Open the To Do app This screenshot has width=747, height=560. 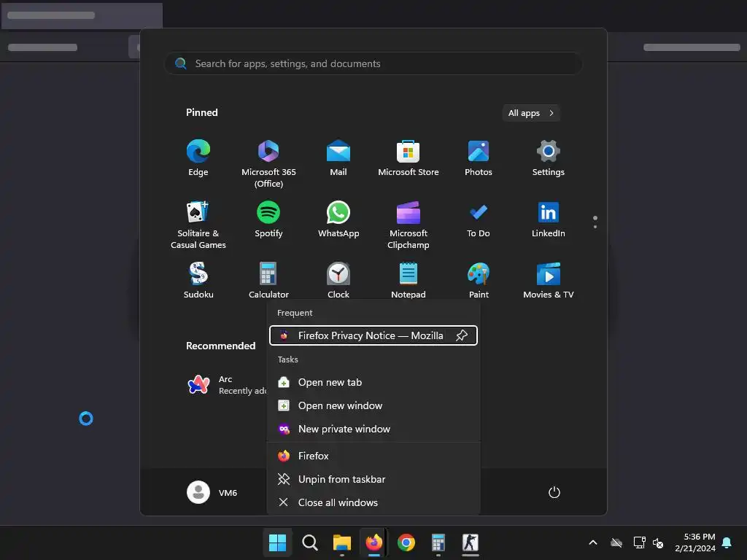point(479,220)
